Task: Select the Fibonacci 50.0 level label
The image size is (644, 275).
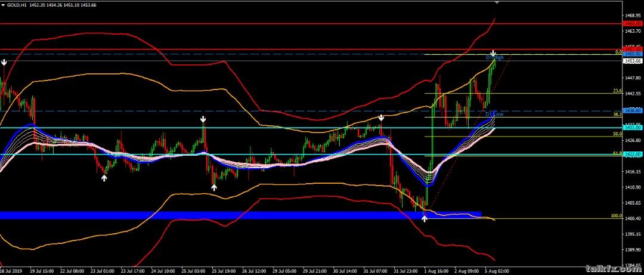Action: tap(618, 134)
